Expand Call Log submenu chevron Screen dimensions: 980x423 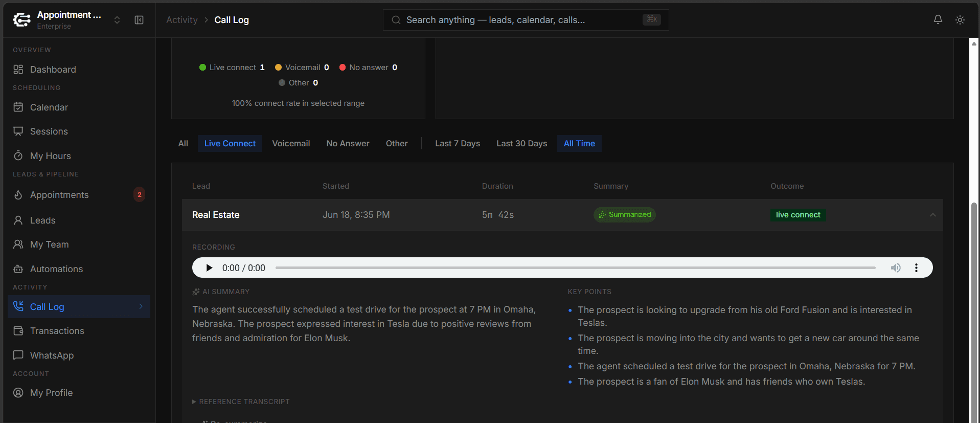[x=141, y=306]
